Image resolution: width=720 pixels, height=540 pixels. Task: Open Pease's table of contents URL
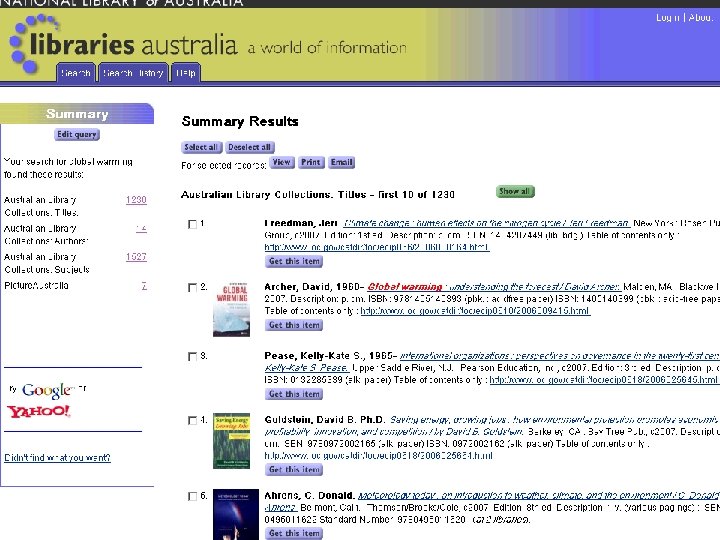[603, 380]
